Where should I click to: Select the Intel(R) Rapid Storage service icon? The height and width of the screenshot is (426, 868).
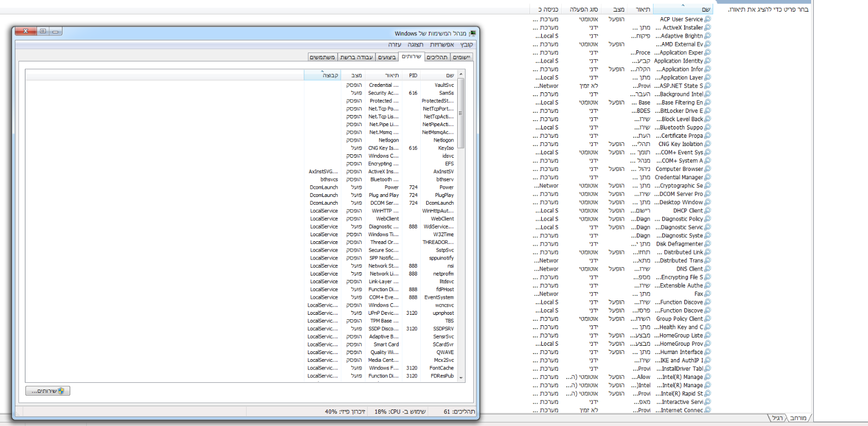coord(708,393)
